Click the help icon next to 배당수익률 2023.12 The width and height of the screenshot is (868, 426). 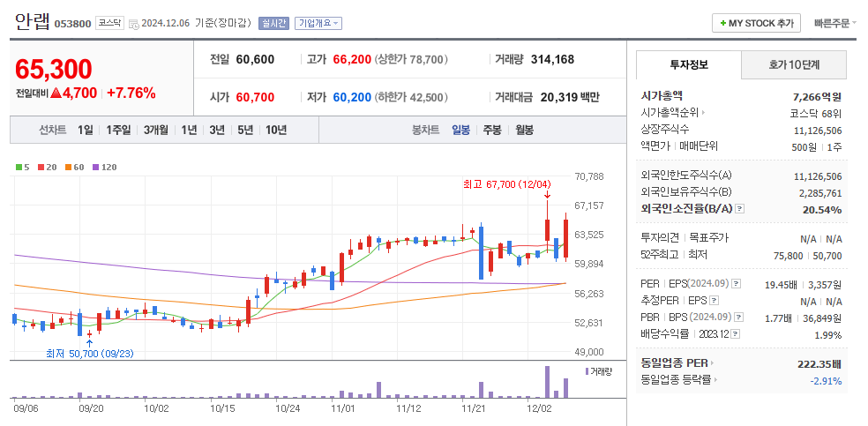[736, 334]
